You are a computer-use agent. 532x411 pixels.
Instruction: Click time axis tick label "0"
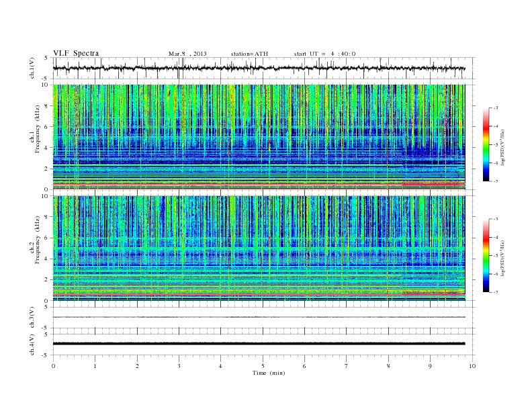click(53, 366)
